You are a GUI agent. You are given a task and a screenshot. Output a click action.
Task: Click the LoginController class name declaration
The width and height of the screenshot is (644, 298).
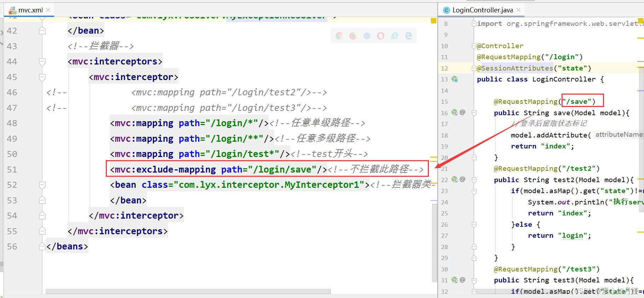point(564,79)
